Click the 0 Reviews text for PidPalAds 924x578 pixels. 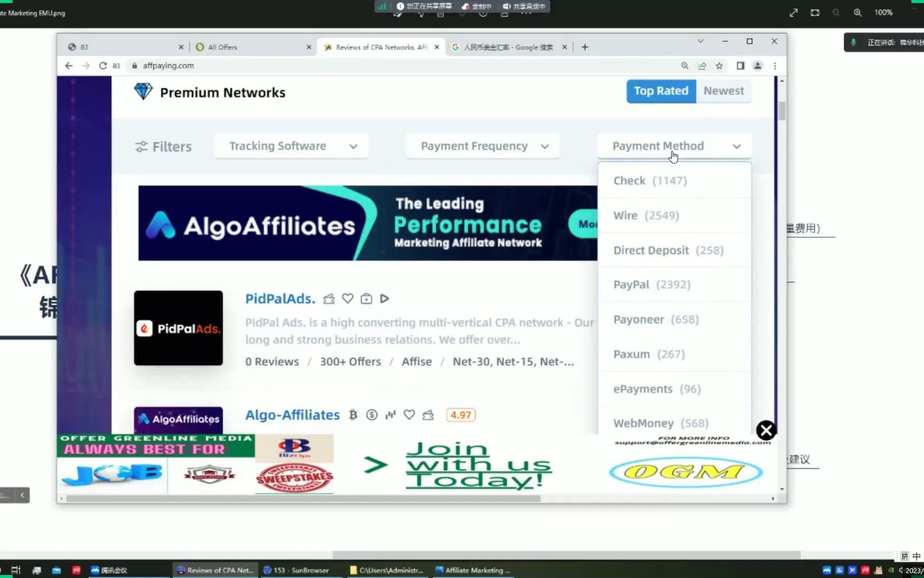click(272, 362)
